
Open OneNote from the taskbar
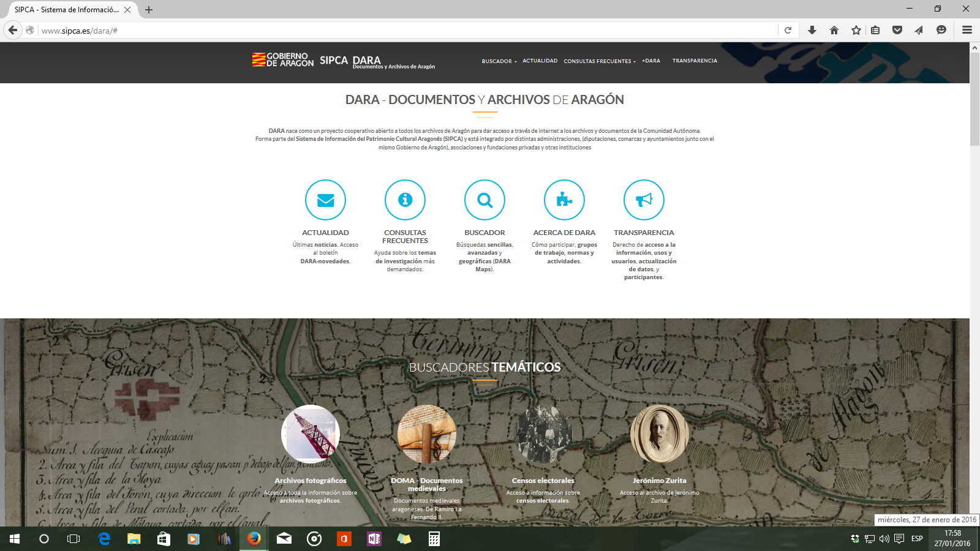[x=374, y=539]
